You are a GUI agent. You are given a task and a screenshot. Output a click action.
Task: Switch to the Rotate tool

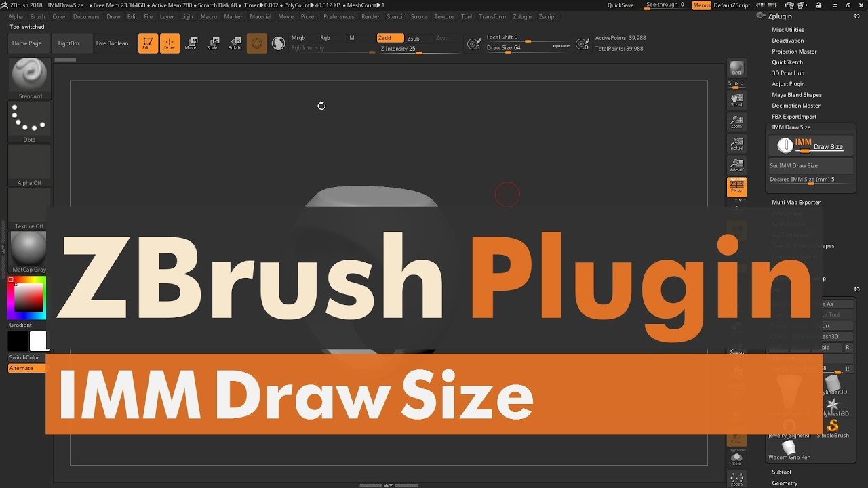[x=235, y=43]
